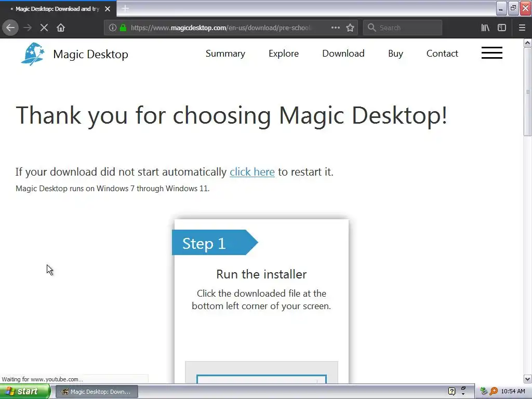Open the Windows Start menu

tap(24, 392)
